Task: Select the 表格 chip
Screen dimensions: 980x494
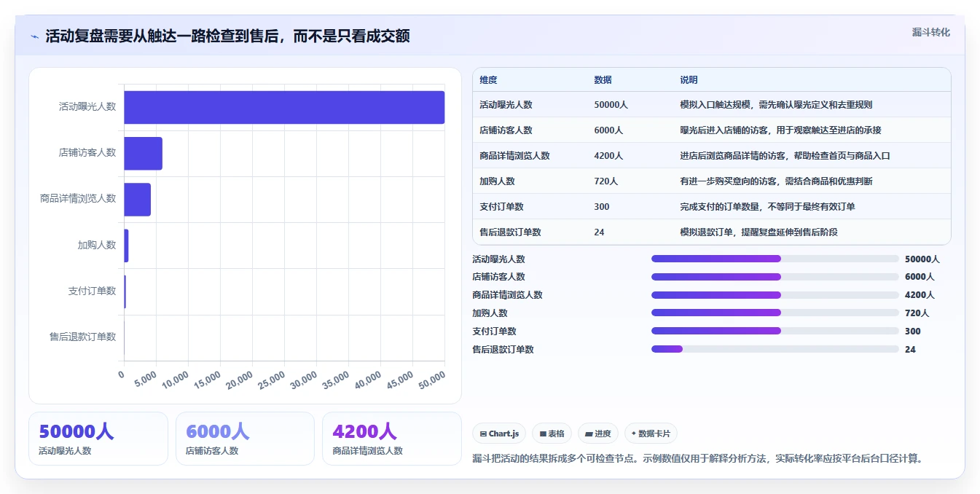Action: click(552, 434)
